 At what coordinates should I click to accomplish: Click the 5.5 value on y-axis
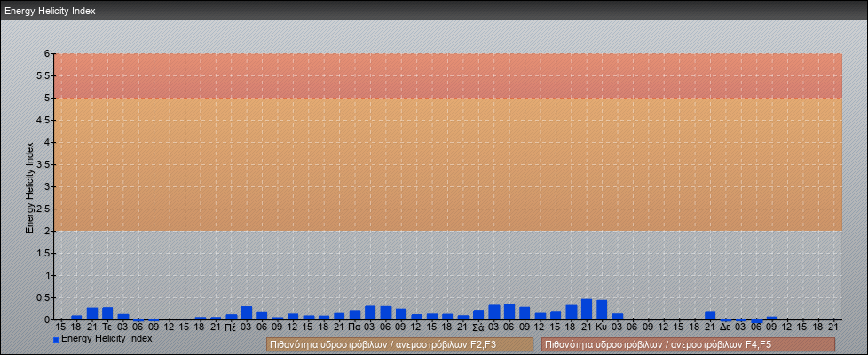tap(43, 75)
